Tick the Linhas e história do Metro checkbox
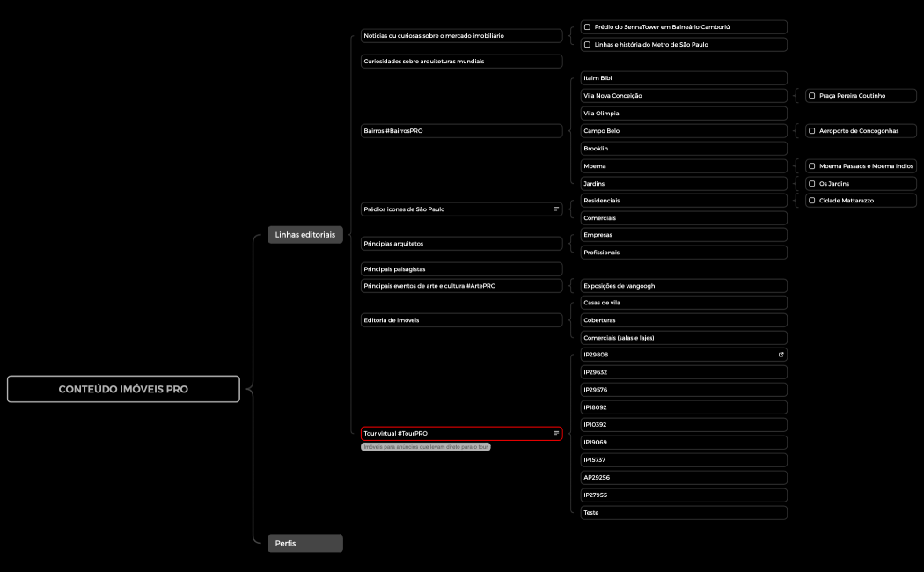The image size is (924, 572). (587, 44)
